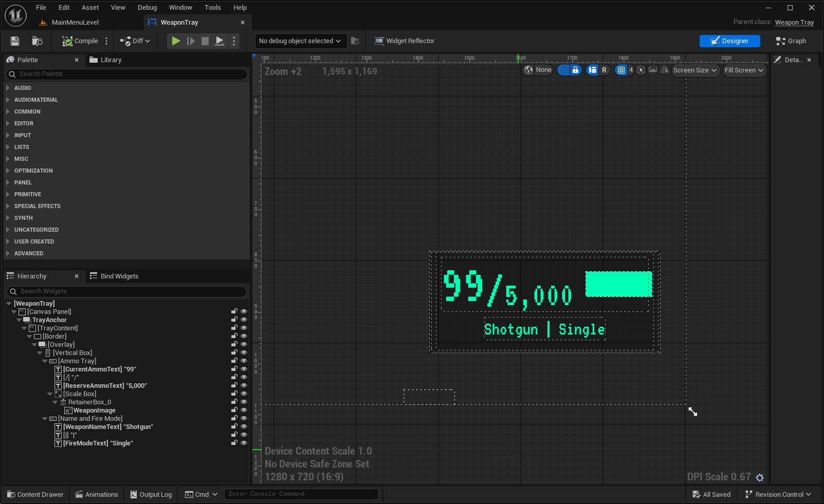Switch to the Library tab
Viewport: 824px width, 504px height.
point(106,60)
